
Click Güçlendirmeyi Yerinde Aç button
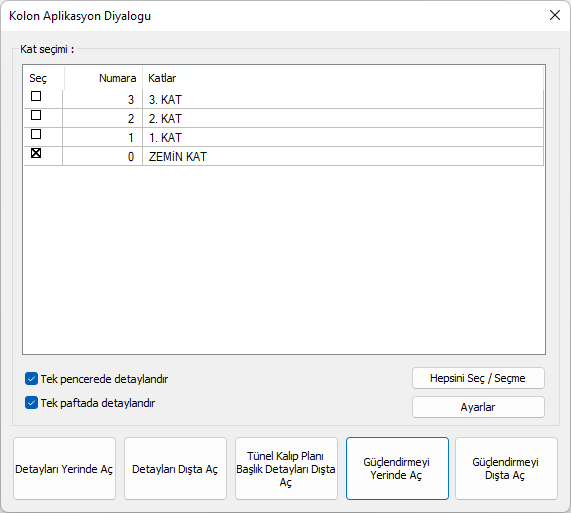point(397,469)
